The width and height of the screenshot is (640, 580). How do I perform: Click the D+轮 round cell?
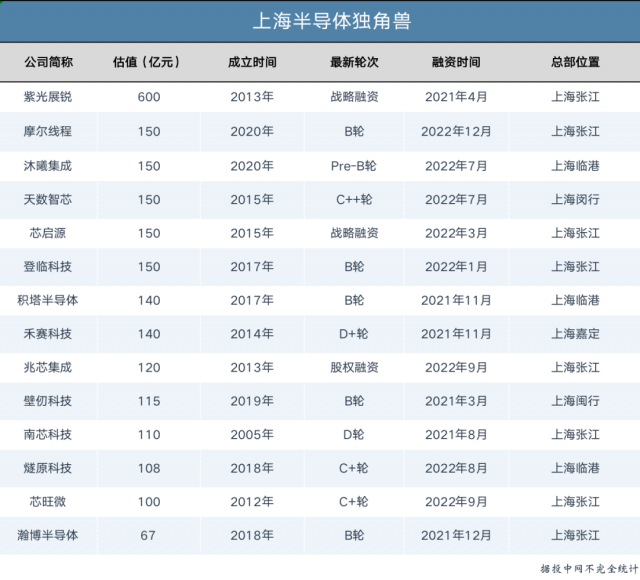point(353,334)
